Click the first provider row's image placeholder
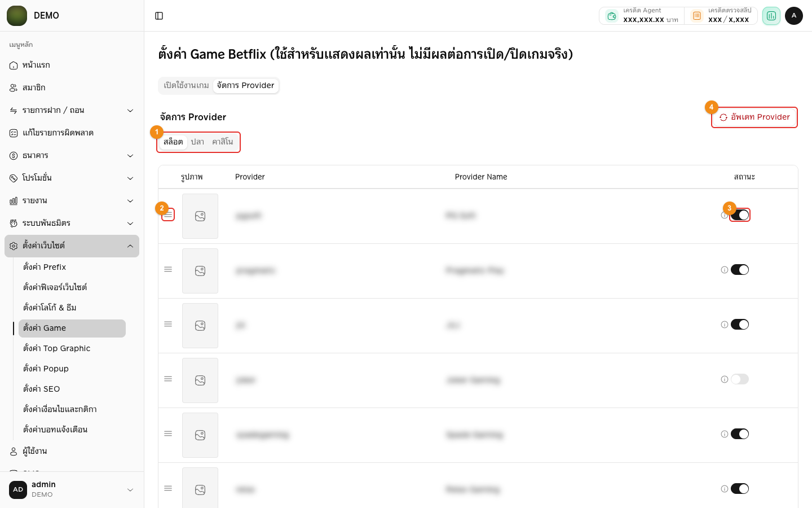Image resolution: width=812 pixels, height=508 pixels. (200, 216)
